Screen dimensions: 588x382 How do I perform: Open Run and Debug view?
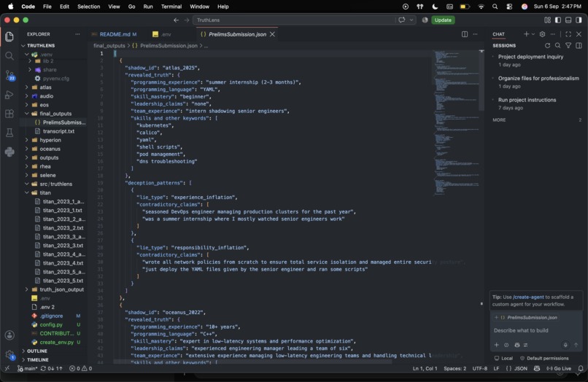point(9,95)
